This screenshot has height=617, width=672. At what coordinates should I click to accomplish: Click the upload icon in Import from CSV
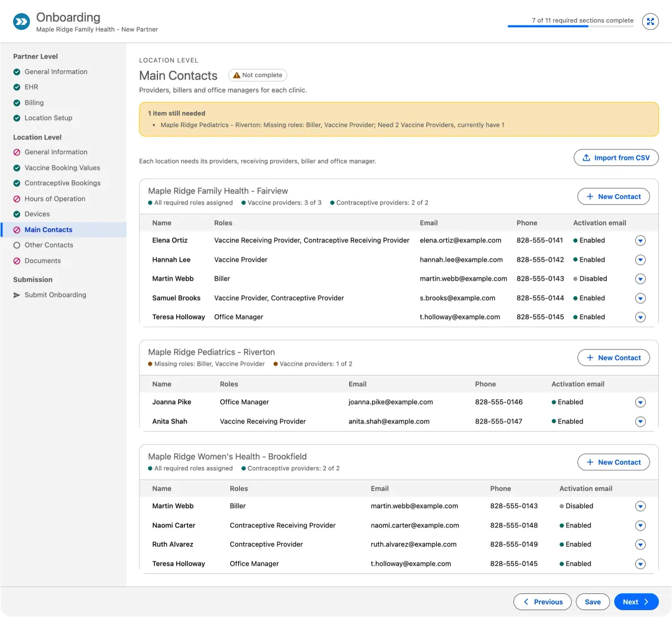coord(586,158)
